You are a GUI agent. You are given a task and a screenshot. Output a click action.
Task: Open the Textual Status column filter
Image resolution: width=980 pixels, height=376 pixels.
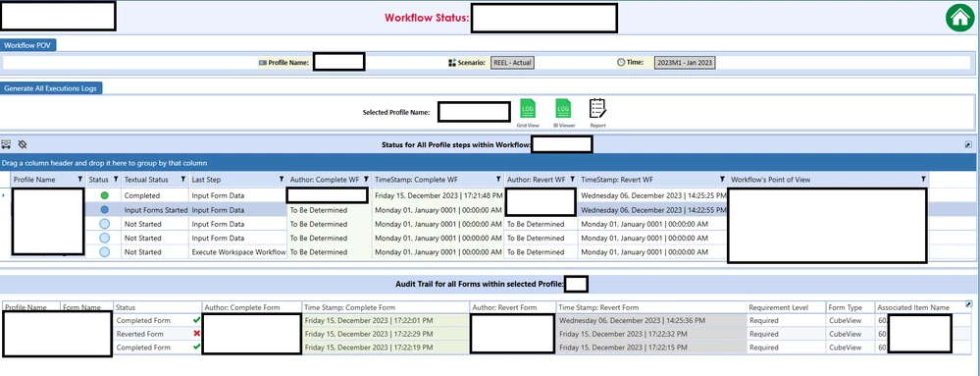tap(183, 180)
